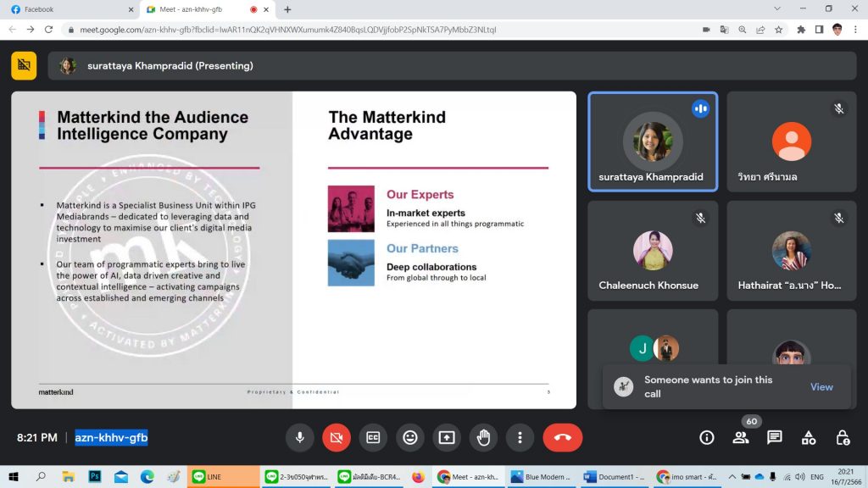This screenshot has height=488, width=868.
Task: Click View on the join request notification
Action: (821, 387)
